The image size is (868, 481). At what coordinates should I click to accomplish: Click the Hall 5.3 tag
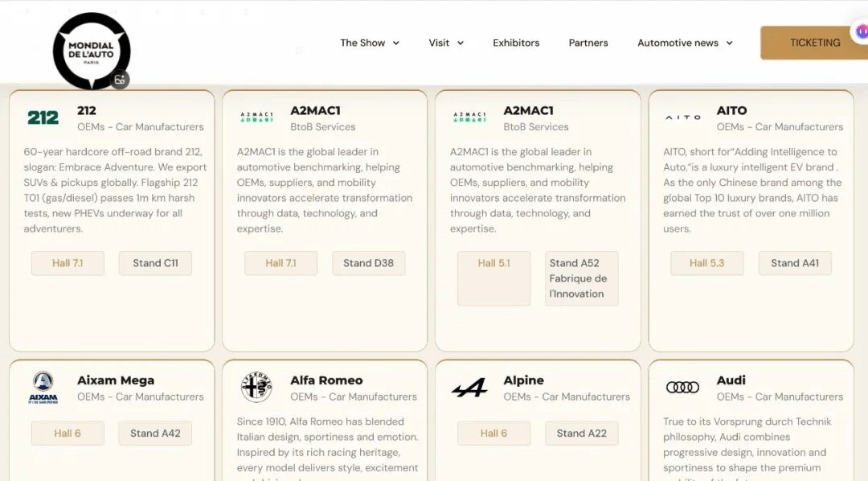[x=707, y=263]
